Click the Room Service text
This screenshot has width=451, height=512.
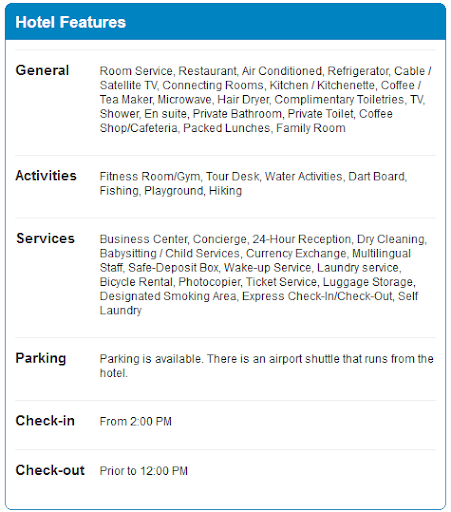(x=136, y=71)
